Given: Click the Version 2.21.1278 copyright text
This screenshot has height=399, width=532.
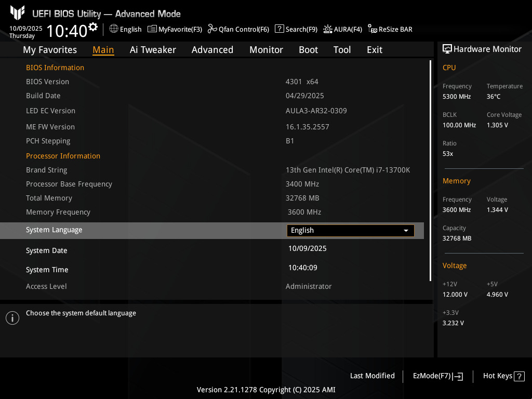Looking at the screenshot, I should point(266,390).
